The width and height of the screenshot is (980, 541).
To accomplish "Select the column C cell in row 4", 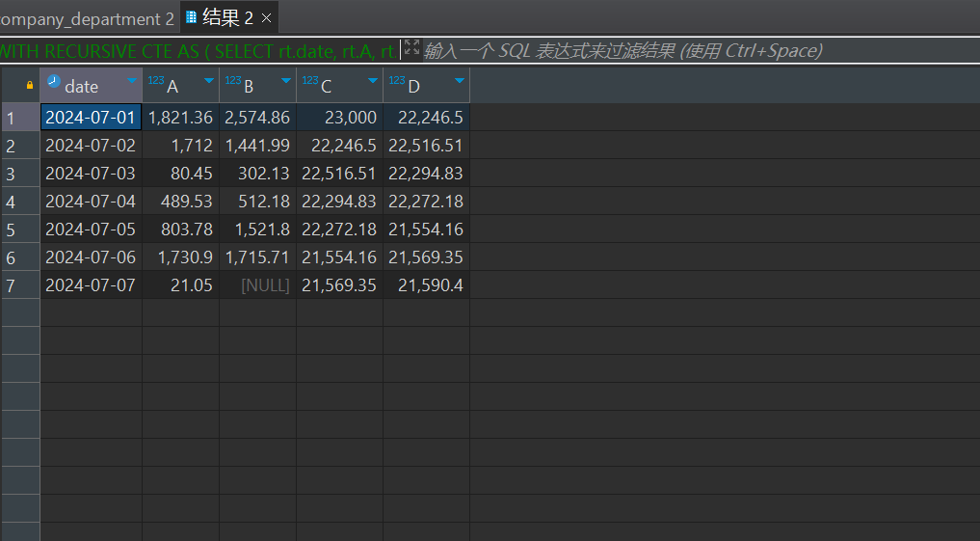I will [x=339, y=202].
